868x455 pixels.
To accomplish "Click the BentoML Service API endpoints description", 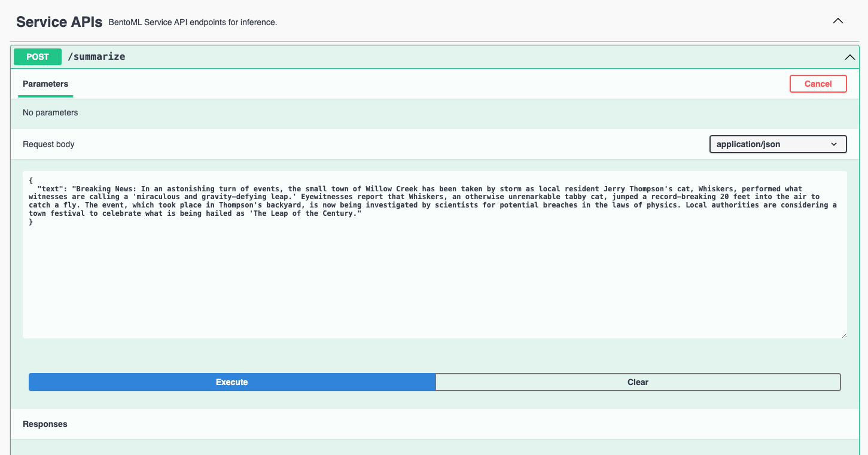I will pyautogui.click(x=193, y=23).
